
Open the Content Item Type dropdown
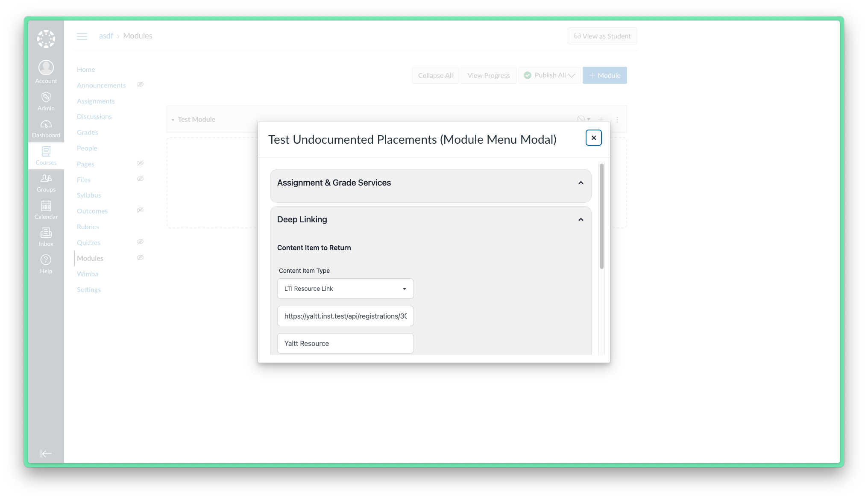[x=345, y=289]
